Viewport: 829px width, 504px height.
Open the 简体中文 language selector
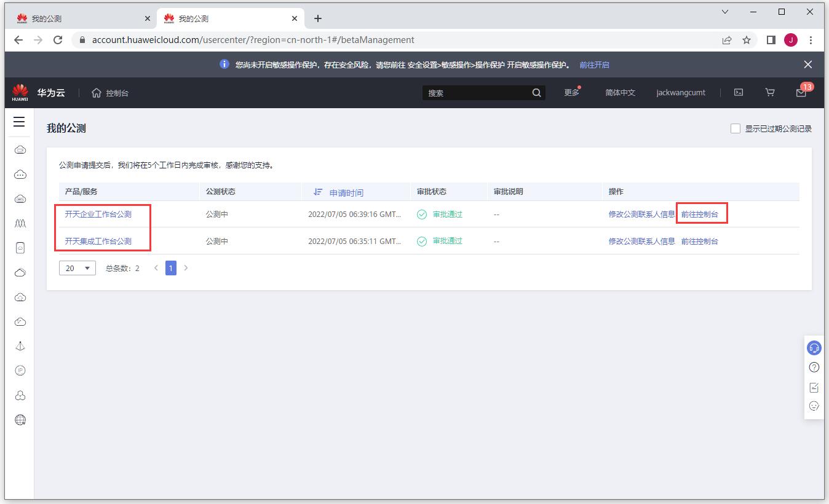[620, 93]
